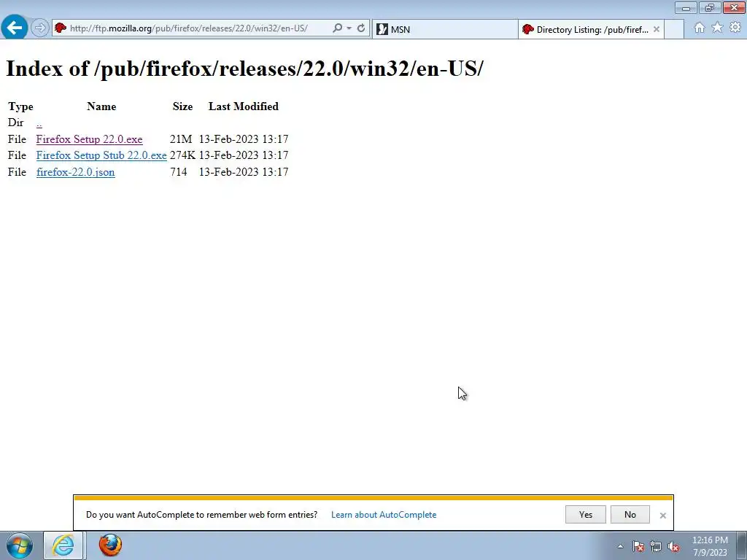
Task: Open the Windows Start menu
Action: pyautogui.click(x=20, y=545)
